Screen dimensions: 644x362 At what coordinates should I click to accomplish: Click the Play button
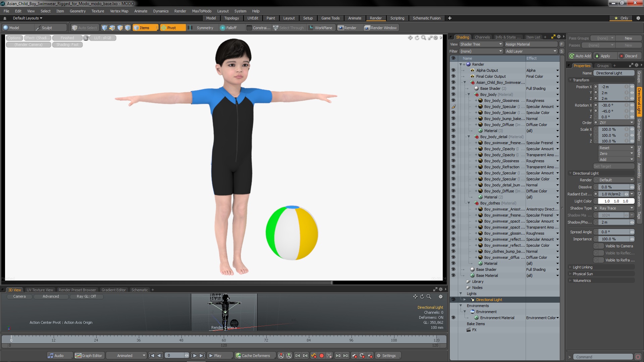tap(220, 356)
